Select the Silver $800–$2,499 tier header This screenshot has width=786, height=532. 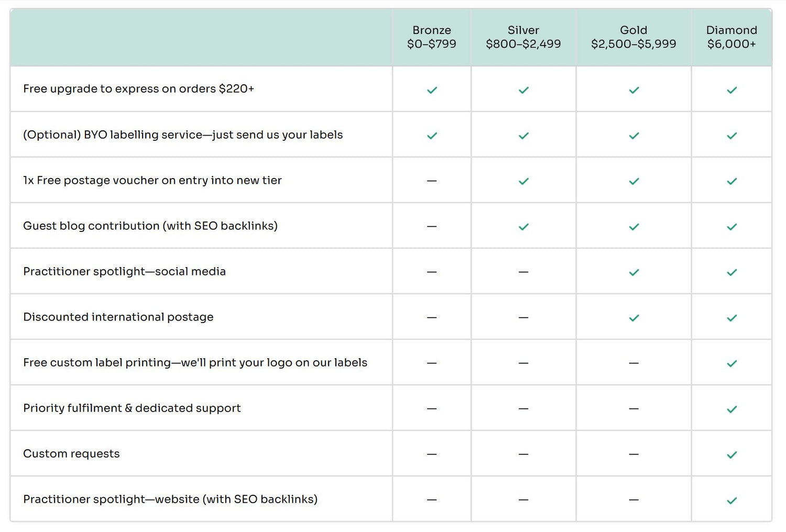[523, 37]
